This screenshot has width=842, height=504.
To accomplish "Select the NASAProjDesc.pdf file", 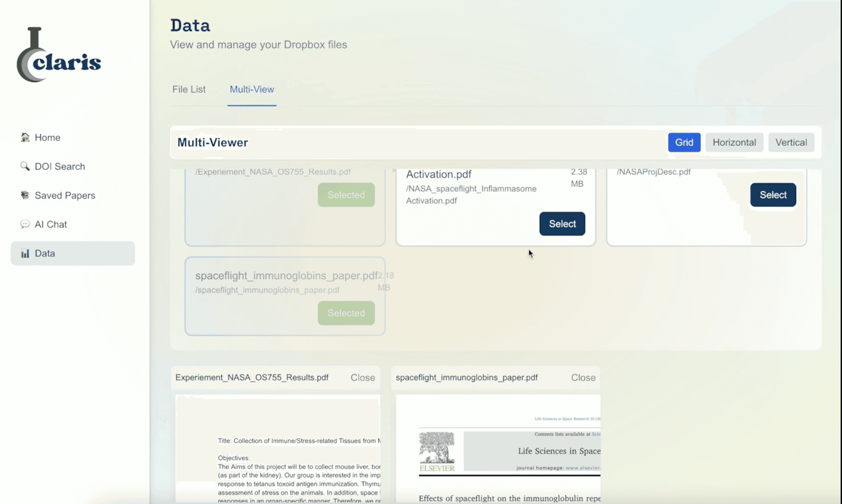I will [773, 195].
